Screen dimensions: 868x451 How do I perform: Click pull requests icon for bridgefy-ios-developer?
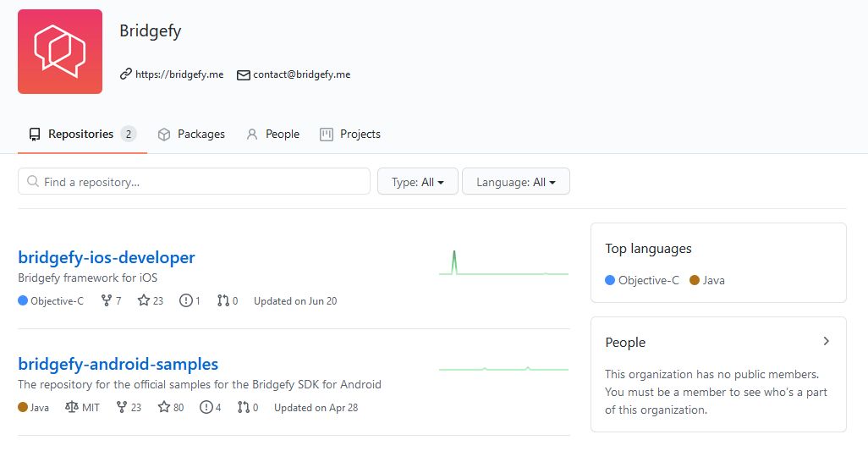point(223,300)
